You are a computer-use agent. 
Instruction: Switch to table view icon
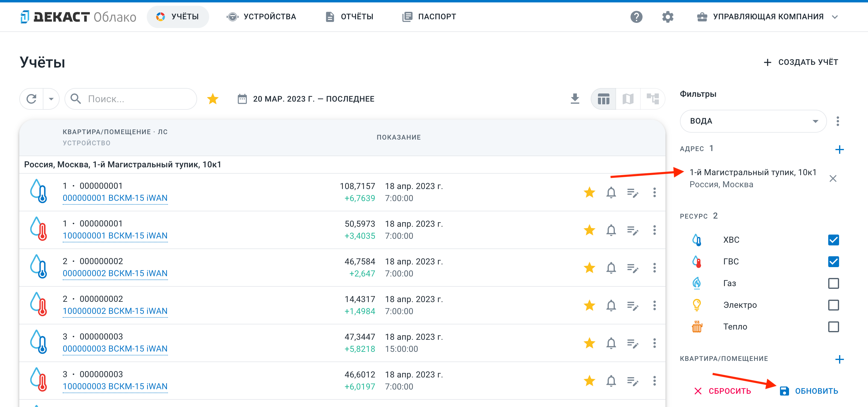point(603,99)
